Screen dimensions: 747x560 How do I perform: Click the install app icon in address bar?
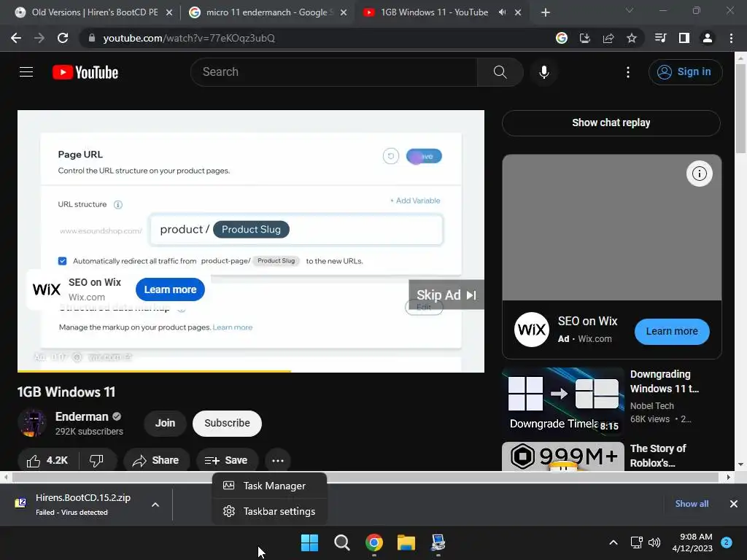tap(585, 38)
